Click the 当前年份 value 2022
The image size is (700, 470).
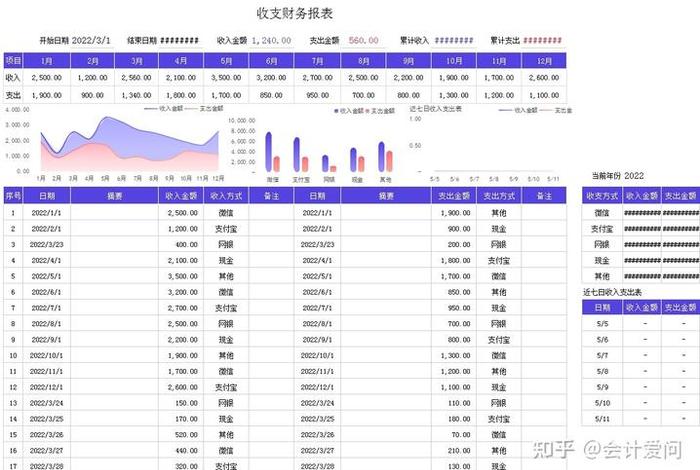(x=634, y=176)
